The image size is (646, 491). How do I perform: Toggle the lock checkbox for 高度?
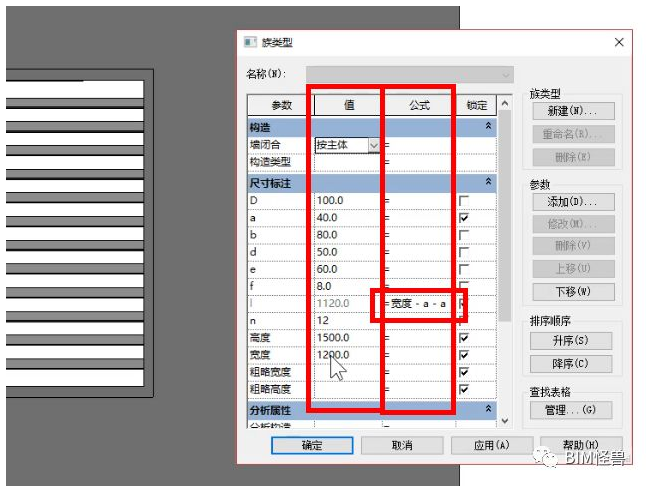[464, 338]
